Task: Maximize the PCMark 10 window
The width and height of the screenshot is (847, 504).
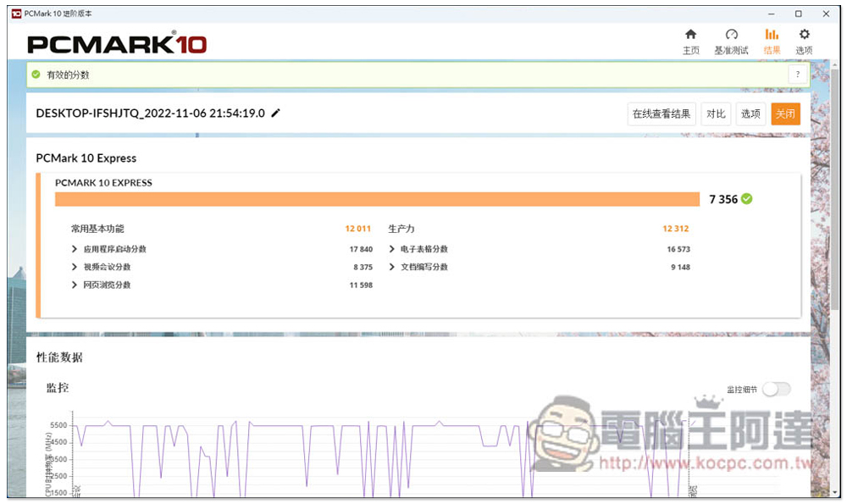Action: (x=799, y=14)
